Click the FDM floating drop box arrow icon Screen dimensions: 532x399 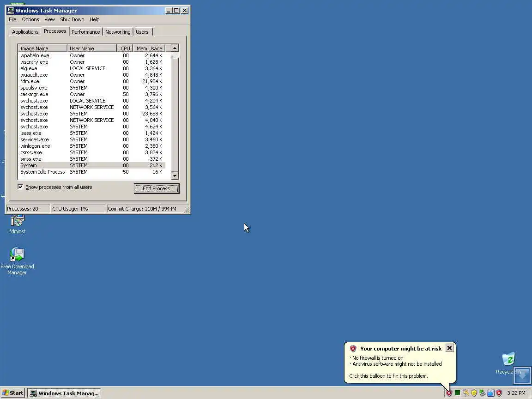pos(522,375)
